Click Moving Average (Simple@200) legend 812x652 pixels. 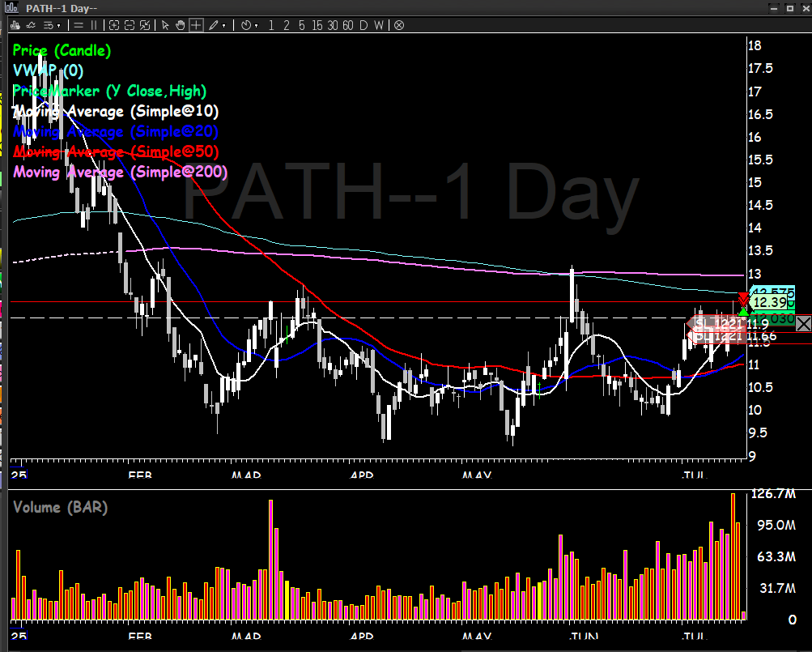pyautogui.click(x=120, y=172)
